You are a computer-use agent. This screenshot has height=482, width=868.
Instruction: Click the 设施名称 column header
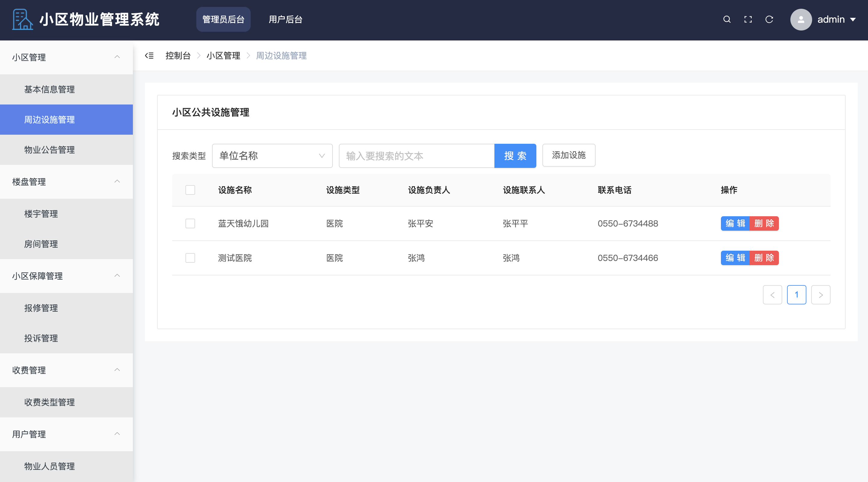pyautogui.click(x=235, y=190)
